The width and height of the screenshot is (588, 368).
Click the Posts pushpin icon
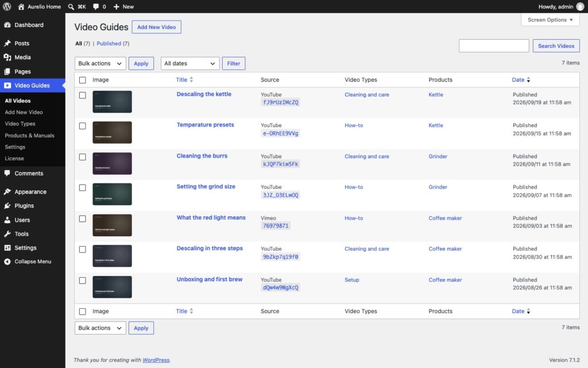tap(7, 43)
